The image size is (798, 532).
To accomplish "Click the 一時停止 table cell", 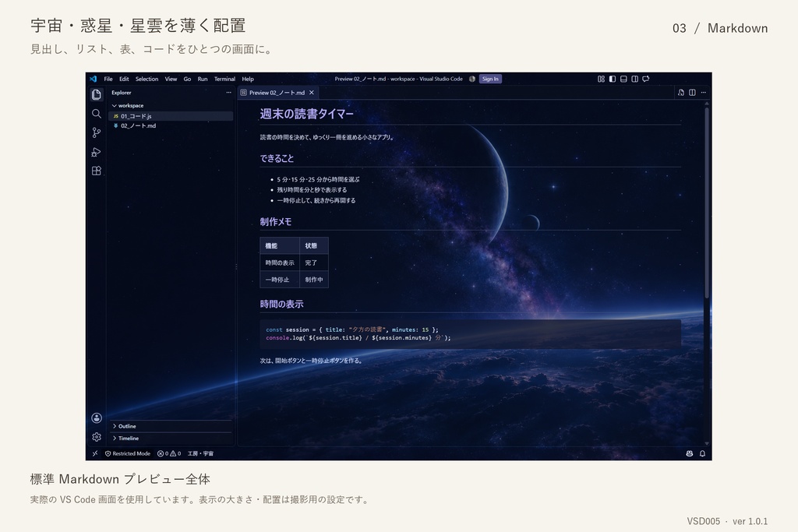I will pos(280,280).
